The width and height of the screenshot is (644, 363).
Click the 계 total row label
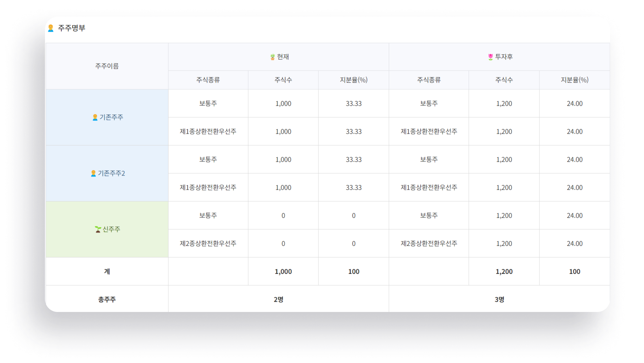[x=107, y=271]
